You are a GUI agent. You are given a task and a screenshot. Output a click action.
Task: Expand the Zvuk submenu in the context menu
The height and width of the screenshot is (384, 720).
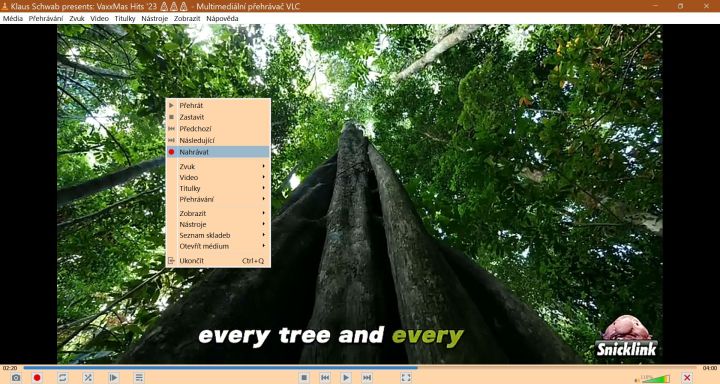[218, 166]
